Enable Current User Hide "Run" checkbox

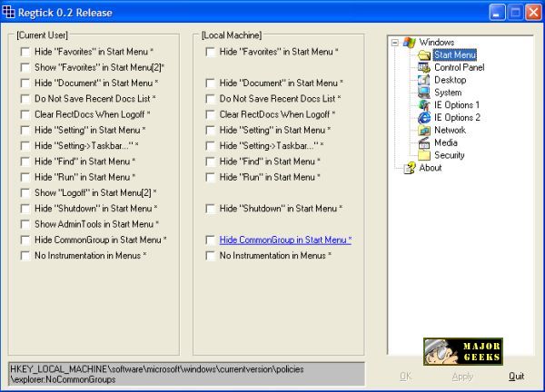(25, 177)
